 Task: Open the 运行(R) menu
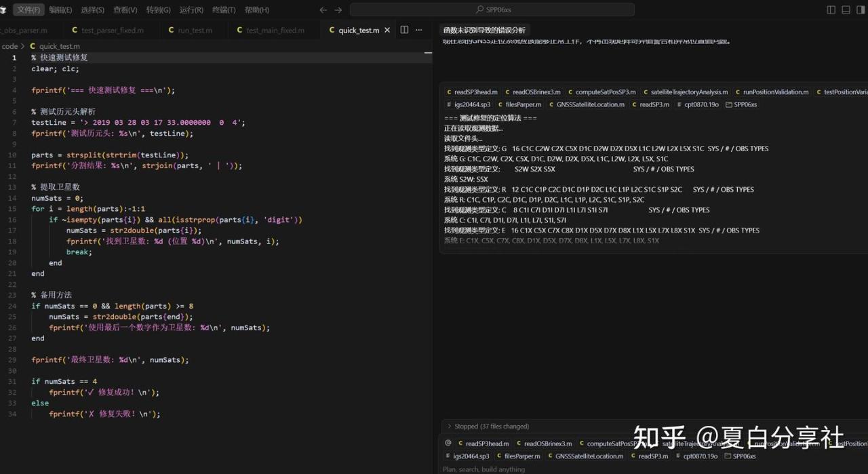pos(191,10)
